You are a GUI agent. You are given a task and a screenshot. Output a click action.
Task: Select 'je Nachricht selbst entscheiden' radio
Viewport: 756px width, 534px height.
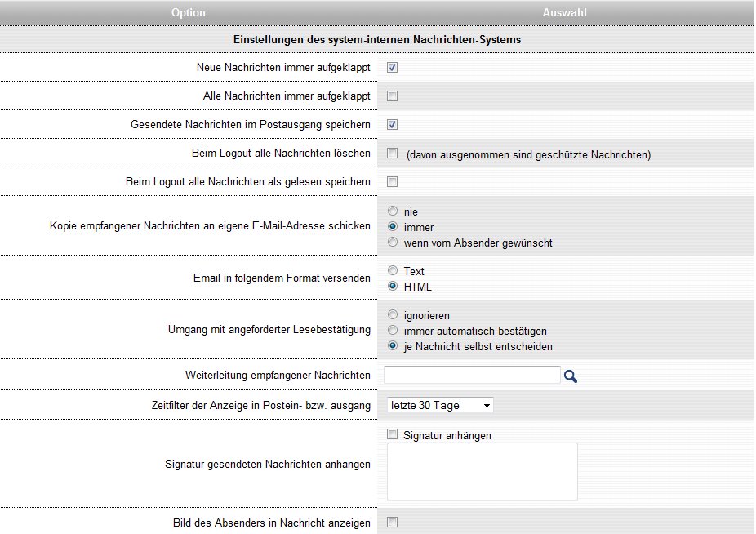(393, 346)
